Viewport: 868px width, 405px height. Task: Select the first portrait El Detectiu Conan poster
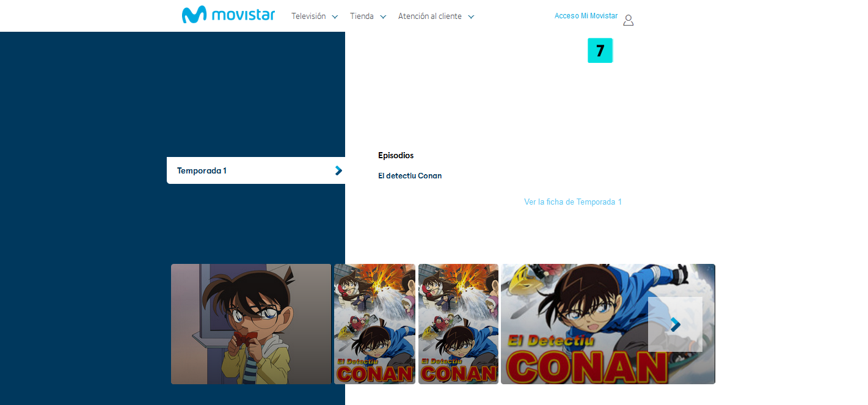click(x=374, y=324)
